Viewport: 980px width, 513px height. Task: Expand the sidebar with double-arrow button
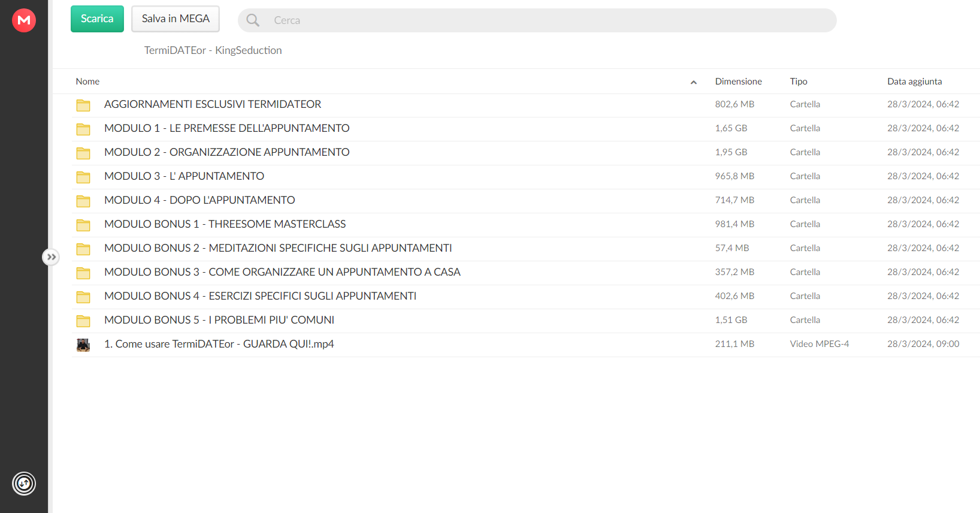click(x=51, y=257)
